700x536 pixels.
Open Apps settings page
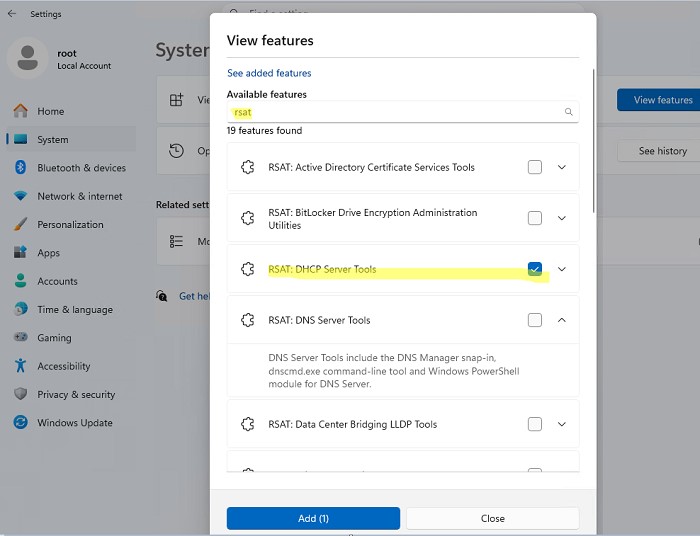[x=71, y=252]
